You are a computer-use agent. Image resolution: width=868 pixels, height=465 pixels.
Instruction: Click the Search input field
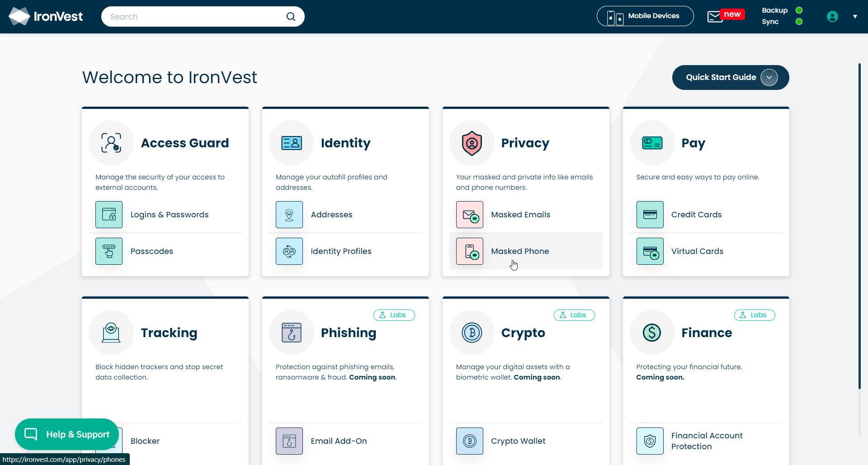tap(203, 17)
